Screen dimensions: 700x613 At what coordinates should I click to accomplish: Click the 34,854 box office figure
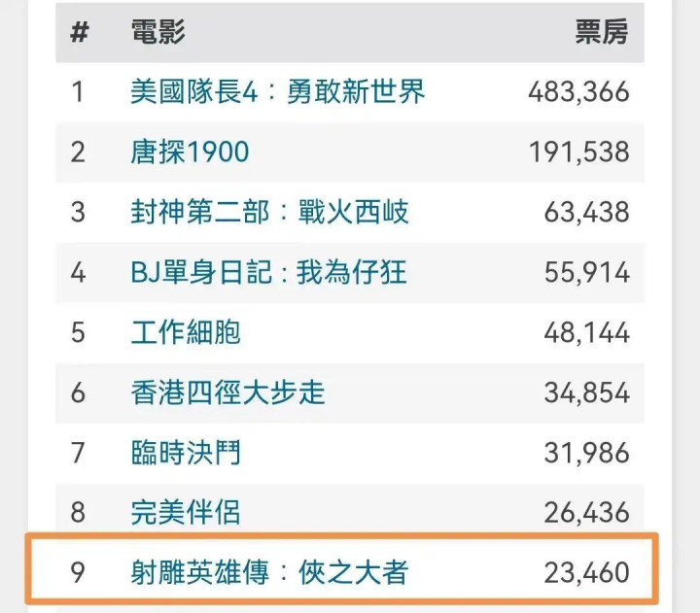[x=586, y=392]
